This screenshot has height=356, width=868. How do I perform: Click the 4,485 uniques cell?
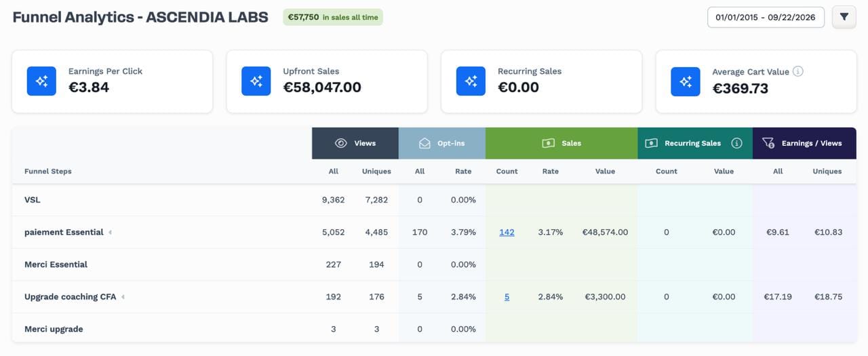pos(375,232)
